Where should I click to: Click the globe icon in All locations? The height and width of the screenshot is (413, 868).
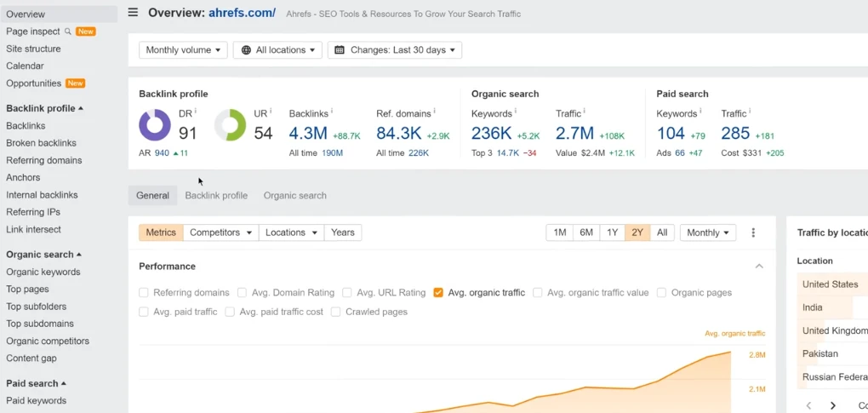[x=247, y=50]
